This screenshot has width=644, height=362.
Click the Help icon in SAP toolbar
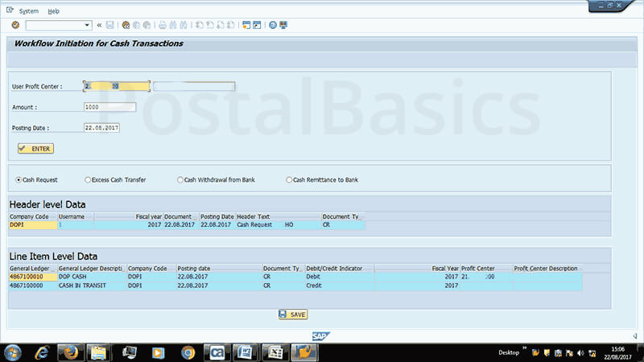pyautogui.click(x=273, y=25)
